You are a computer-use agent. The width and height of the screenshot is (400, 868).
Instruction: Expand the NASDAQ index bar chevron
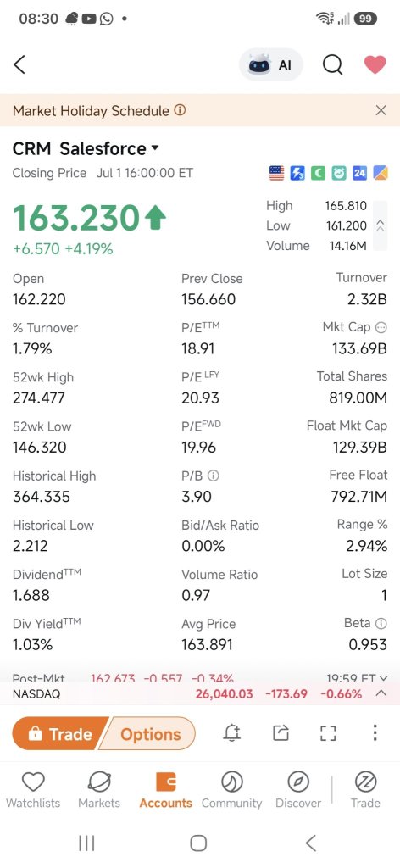[381, 693]
